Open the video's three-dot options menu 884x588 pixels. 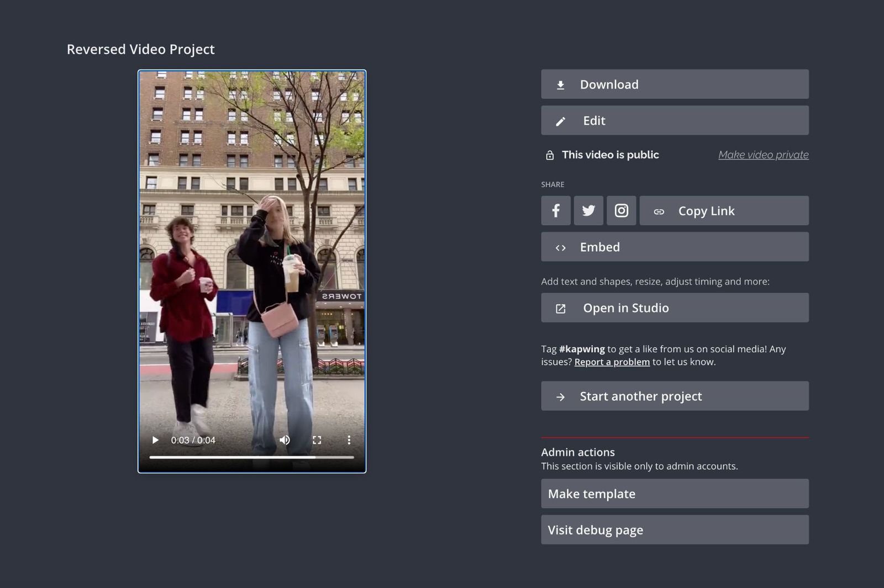point(349,440)
